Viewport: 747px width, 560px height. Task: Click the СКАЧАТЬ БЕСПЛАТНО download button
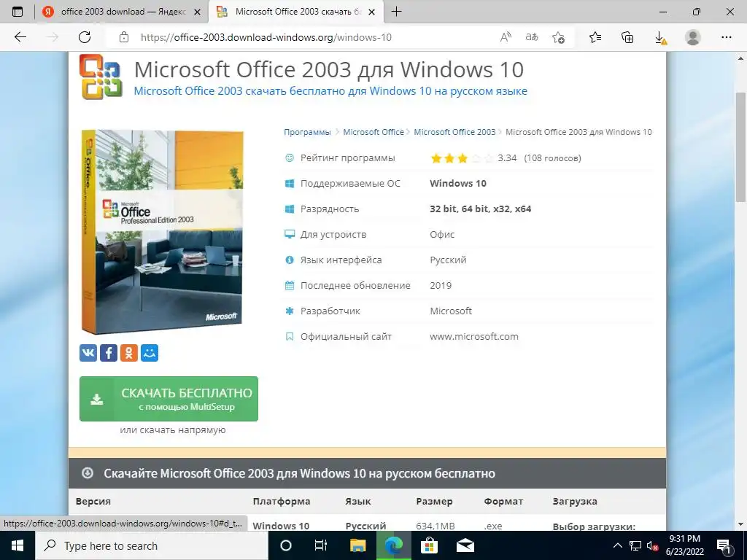(x=169, y=399)
